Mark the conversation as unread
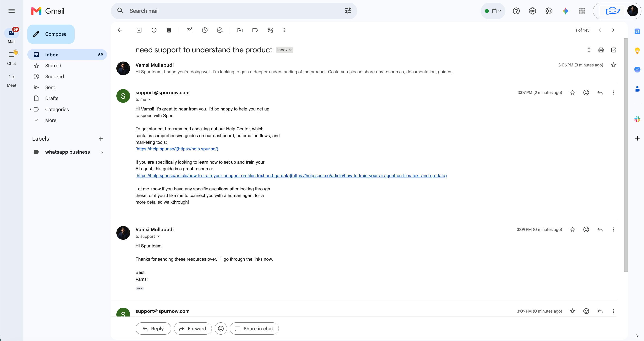644x341 pixels. (190, 30)
